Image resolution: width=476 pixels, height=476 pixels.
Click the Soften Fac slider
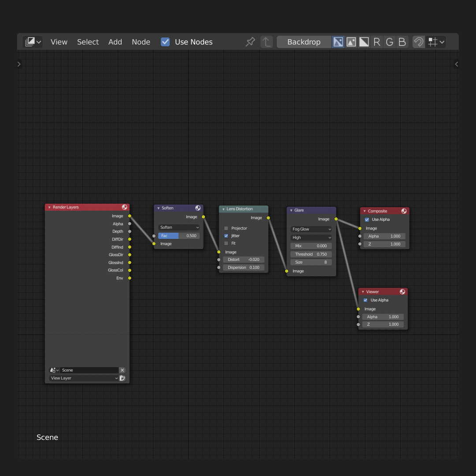click(179, 236)
